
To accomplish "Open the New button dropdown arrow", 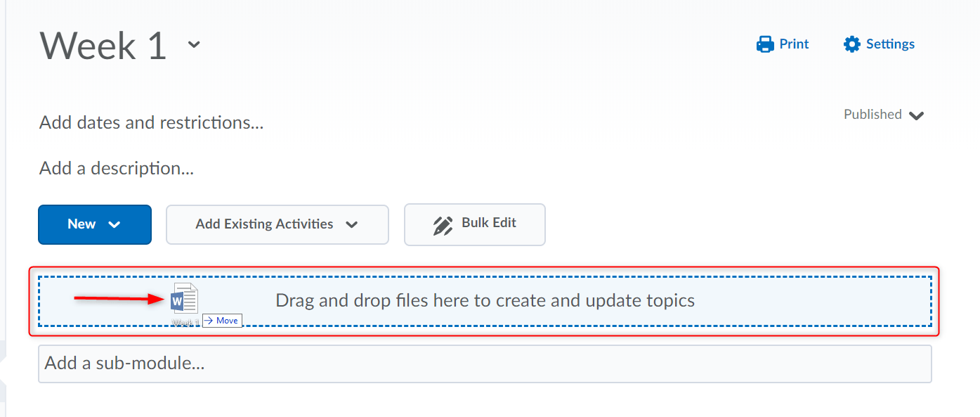I will click(115, 225).
